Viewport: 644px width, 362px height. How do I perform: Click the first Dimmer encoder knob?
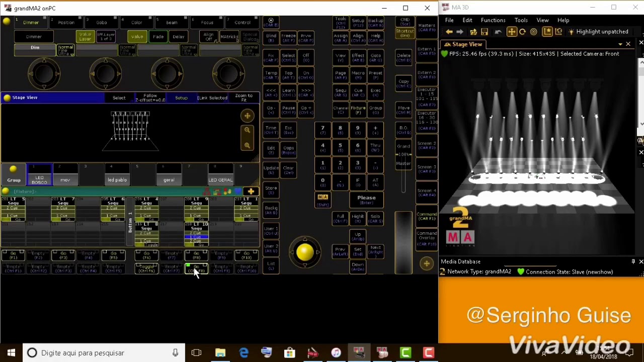[x=44, y=74]
